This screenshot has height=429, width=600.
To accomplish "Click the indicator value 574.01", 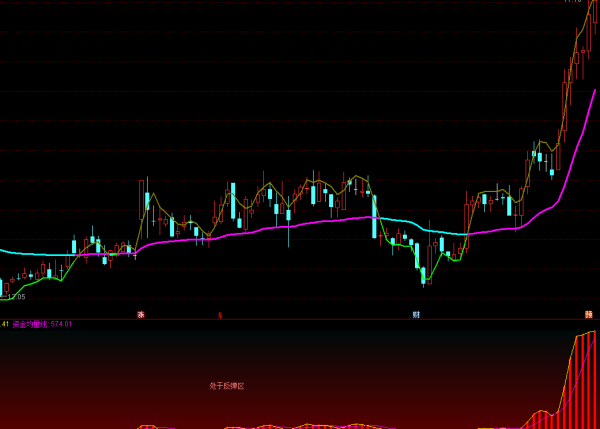I will 64,324.
